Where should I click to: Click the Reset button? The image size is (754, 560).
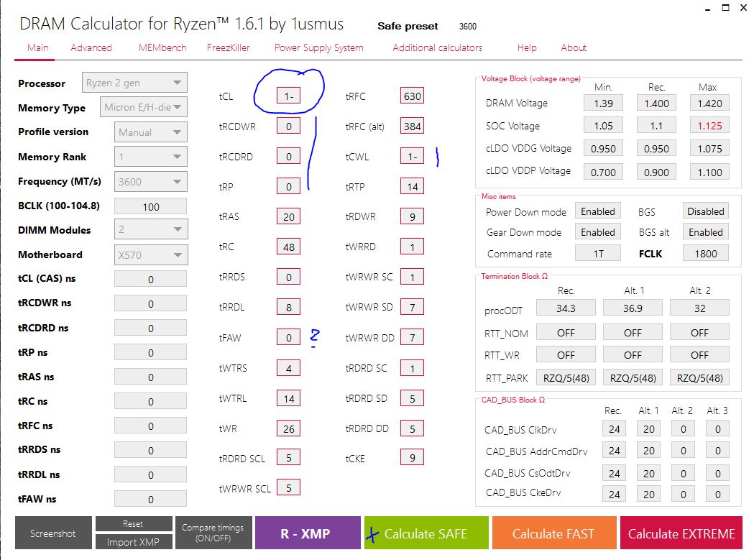[133, 524]
